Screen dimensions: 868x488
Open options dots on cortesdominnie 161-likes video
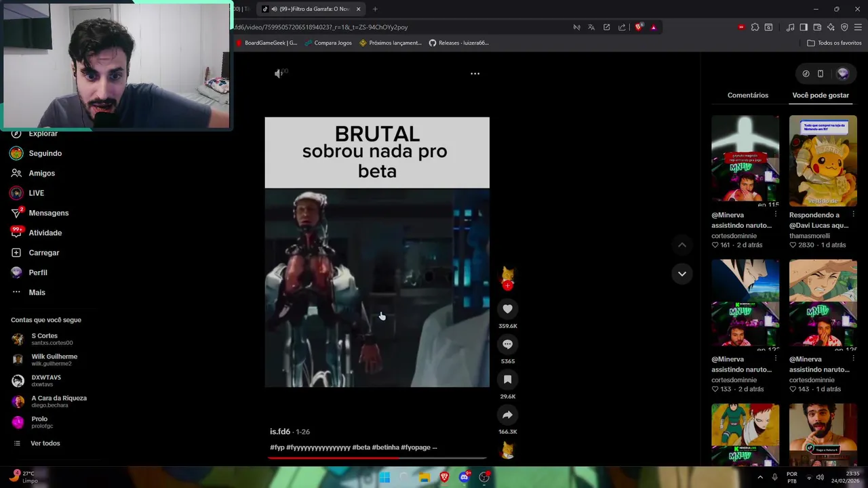[776, 215]
